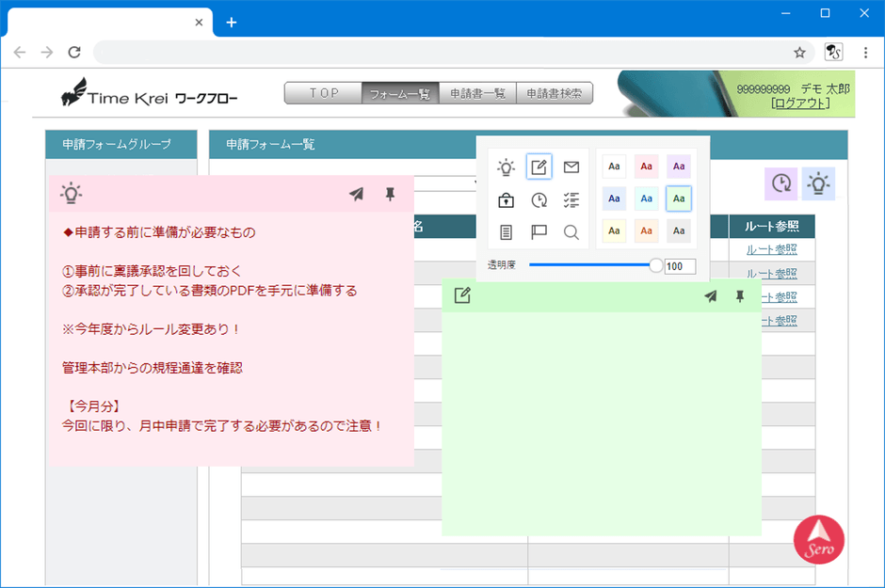Viewport: 885px width, 588px height.
Task: Choose the checklist note icon
Action: click(571, 199)
